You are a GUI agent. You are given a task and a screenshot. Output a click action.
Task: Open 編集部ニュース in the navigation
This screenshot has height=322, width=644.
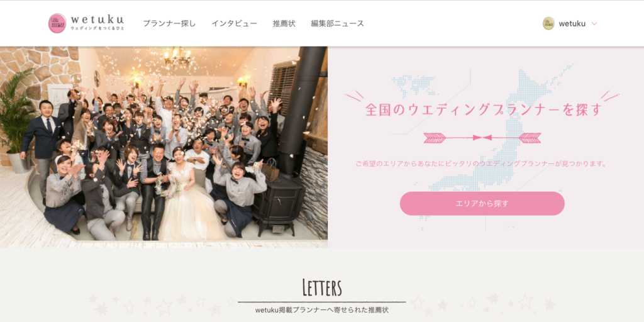(x=337, y=23)
